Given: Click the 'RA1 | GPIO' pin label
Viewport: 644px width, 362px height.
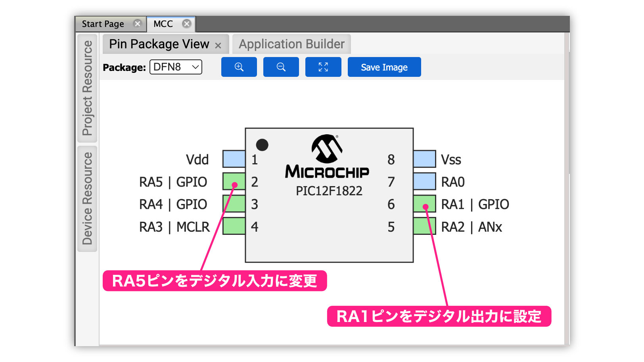Looking at the screenshot, I should (x=475, y=204).
